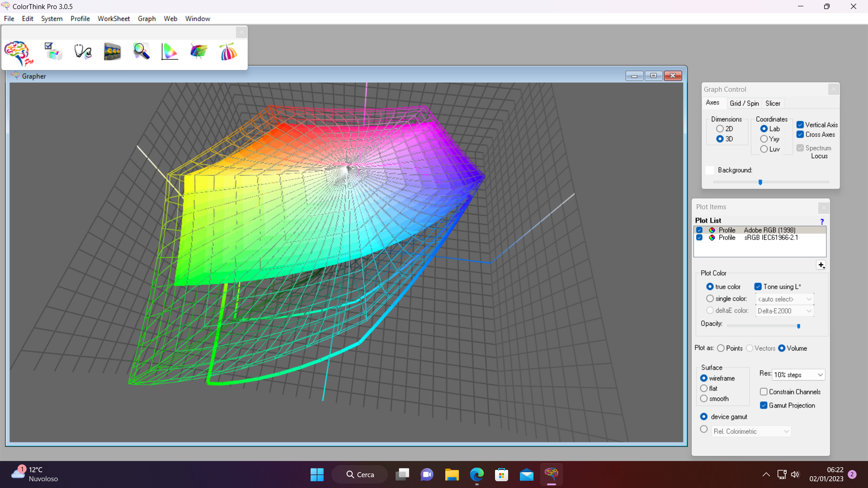Uncheck the Vertical Axis checkbox
868x488 pixels.
coord(800,125)
